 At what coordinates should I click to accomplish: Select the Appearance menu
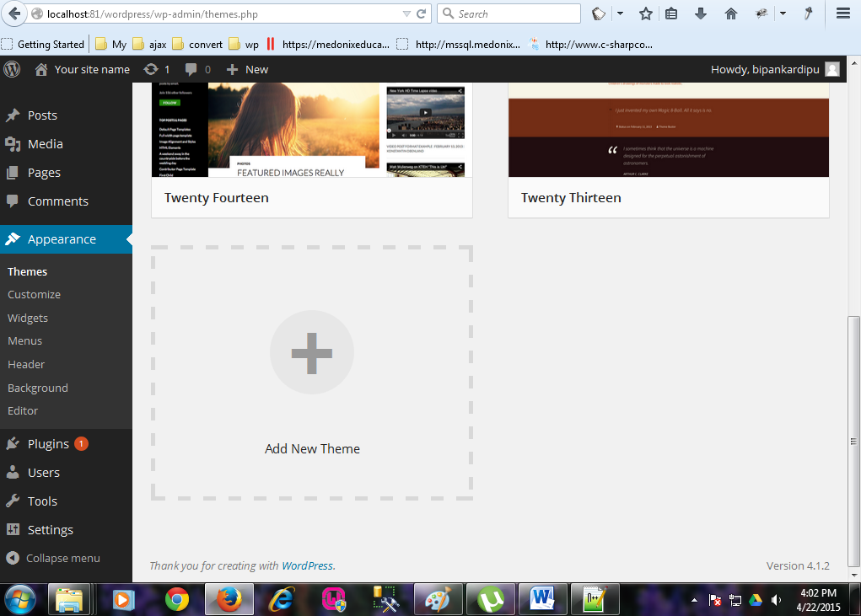click(x=66, y=239)
